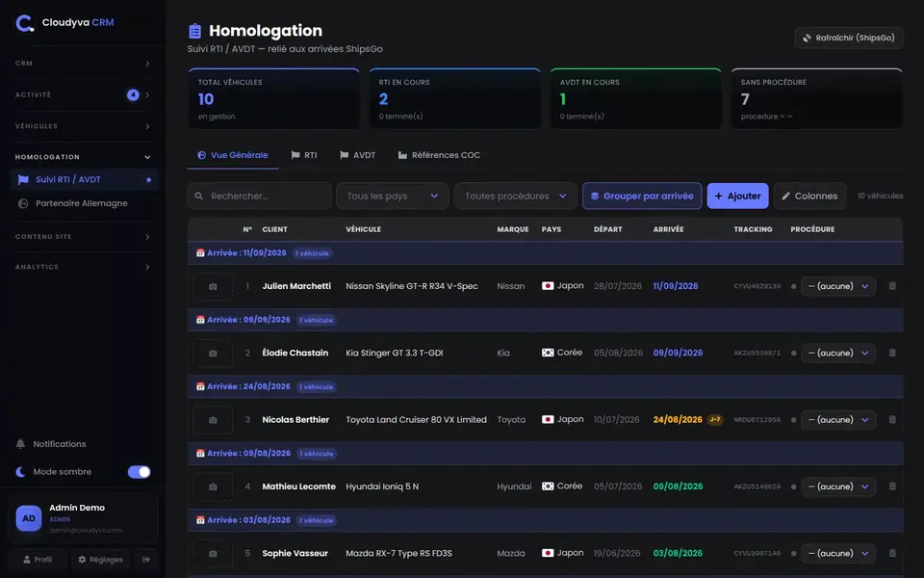Click the Japan flag in Julien Marchetti row

548,286
